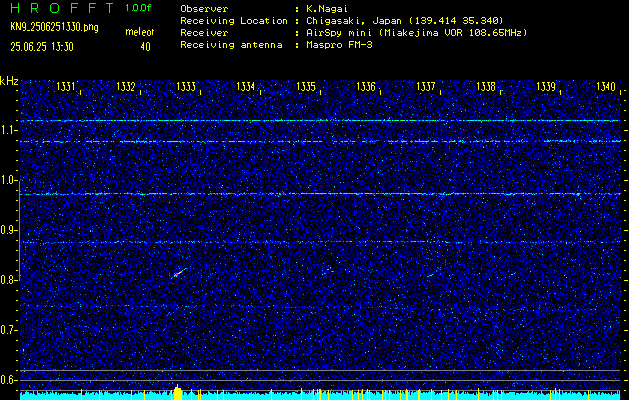
Task: Click the kHz axis unit label
Action: (9, 81)
